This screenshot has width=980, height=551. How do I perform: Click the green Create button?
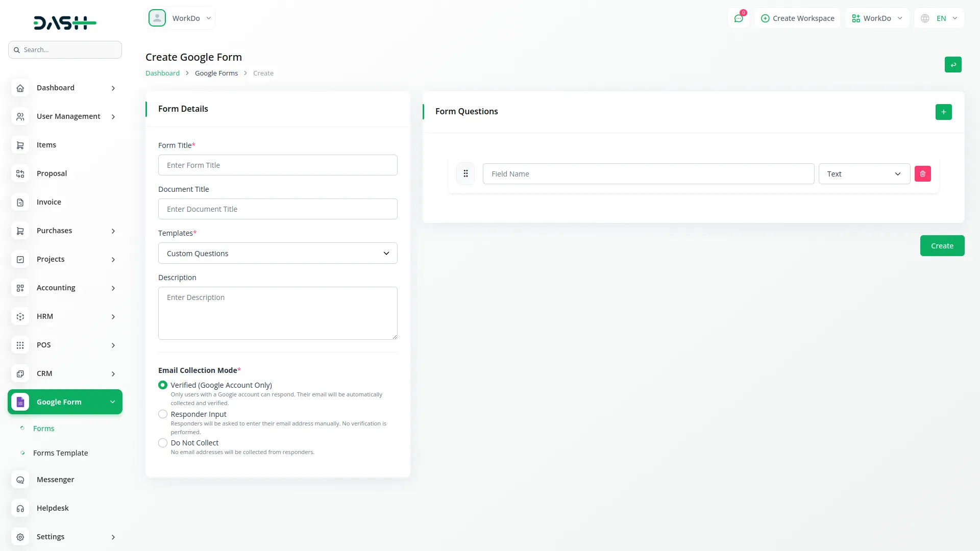[x=942, y=245]
